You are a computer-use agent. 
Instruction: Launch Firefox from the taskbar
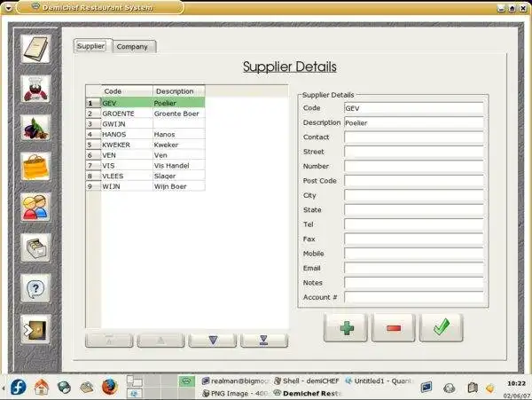click(x=110, y=387)
